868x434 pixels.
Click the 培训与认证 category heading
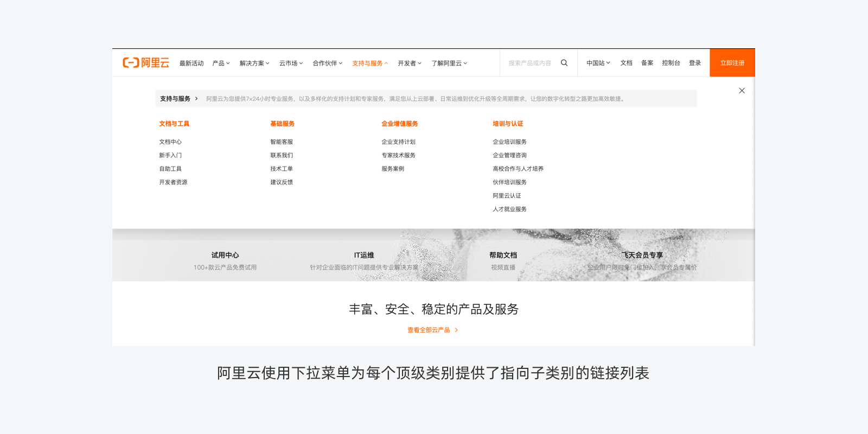[508, 124]
